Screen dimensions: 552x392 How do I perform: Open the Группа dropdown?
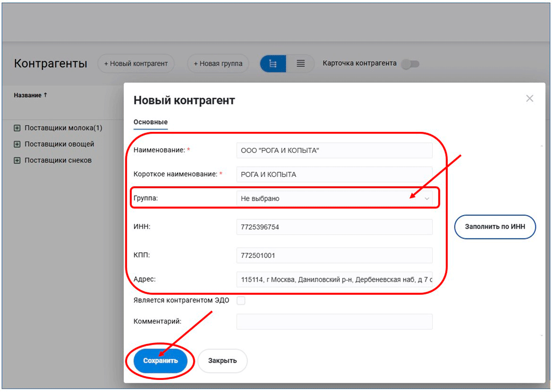coord(334,199)
